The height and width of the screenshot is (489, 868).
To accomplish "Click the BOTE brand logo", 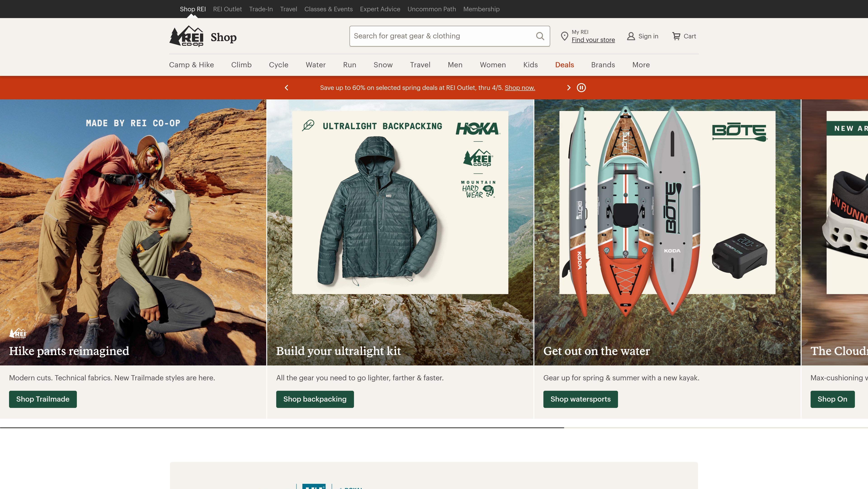I will pos(740,132).
